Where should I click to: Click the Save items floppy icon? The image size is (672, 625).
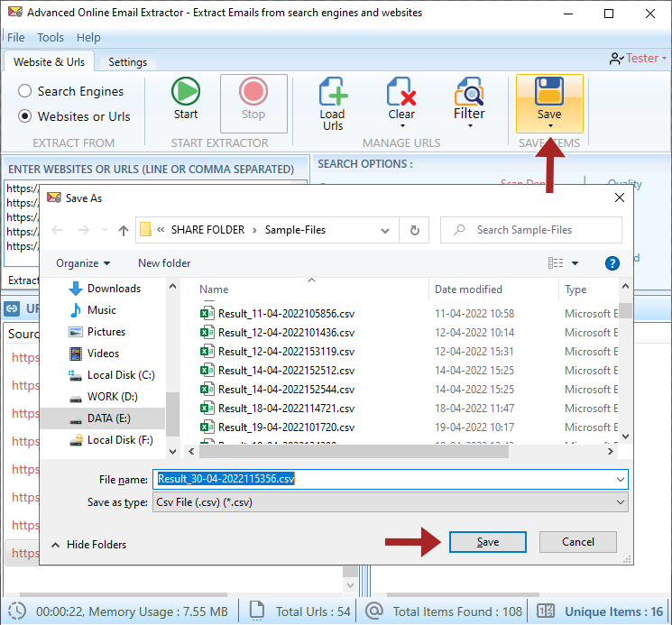coord(549,91)
